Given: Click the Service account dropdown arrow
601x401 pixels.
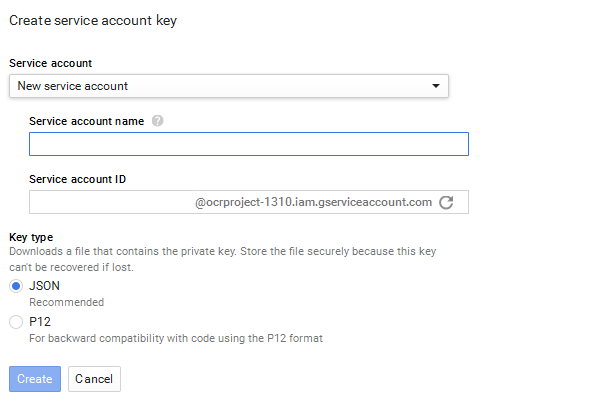Looking at the screenshot, I should [x=436, y=86].
